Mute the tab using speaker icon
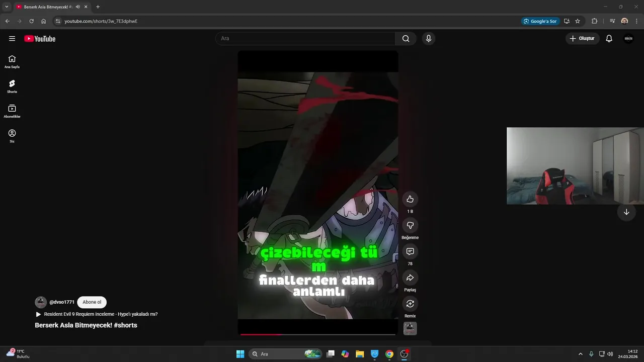644x362 pixels. pyautogui.click(x=77, y=7)
